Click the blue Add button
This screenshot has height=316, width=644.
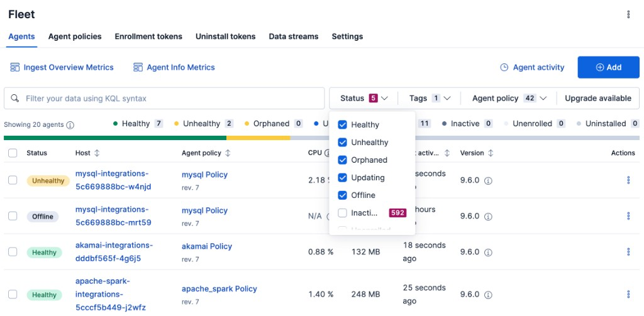tap(608, 67)
